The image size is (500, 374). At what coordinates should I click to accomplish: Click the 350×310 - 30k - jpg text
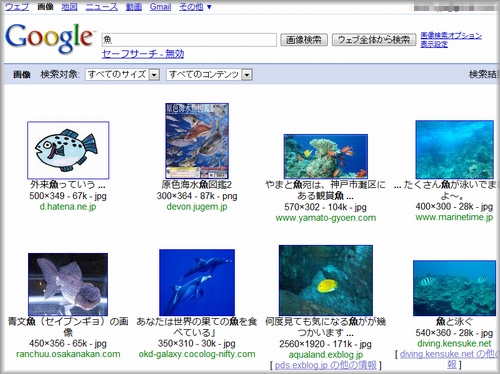(197, 343)
